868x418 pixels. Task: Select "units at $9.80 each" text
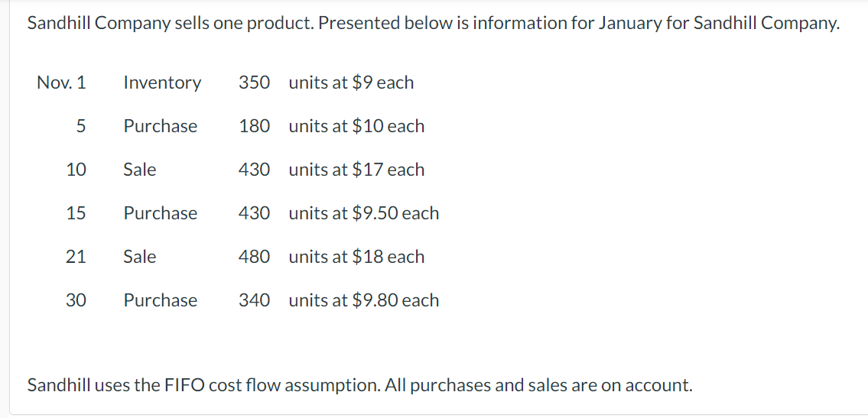[x=364, y=300]
